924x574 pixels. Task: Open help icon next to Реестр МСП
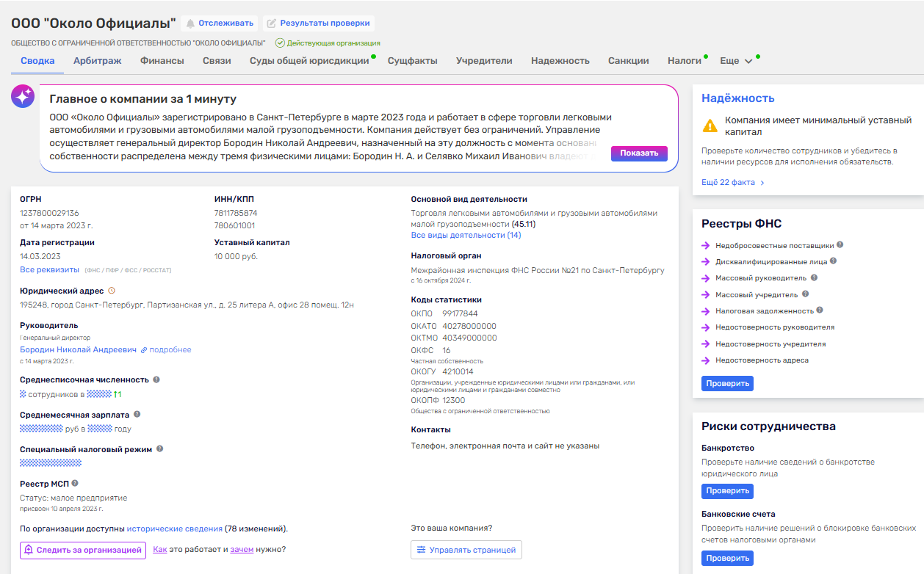pos(75,483)
